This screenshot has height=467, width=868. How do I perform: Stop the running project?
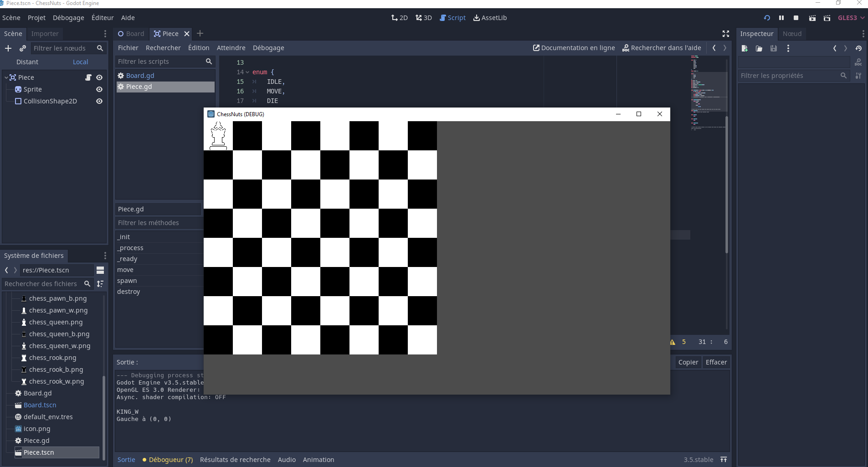(796, 18)
